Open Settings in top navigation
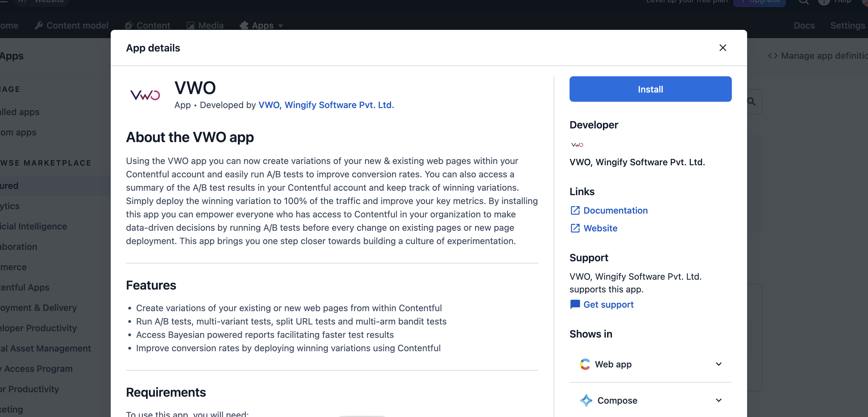 click(x=847, y=25)
